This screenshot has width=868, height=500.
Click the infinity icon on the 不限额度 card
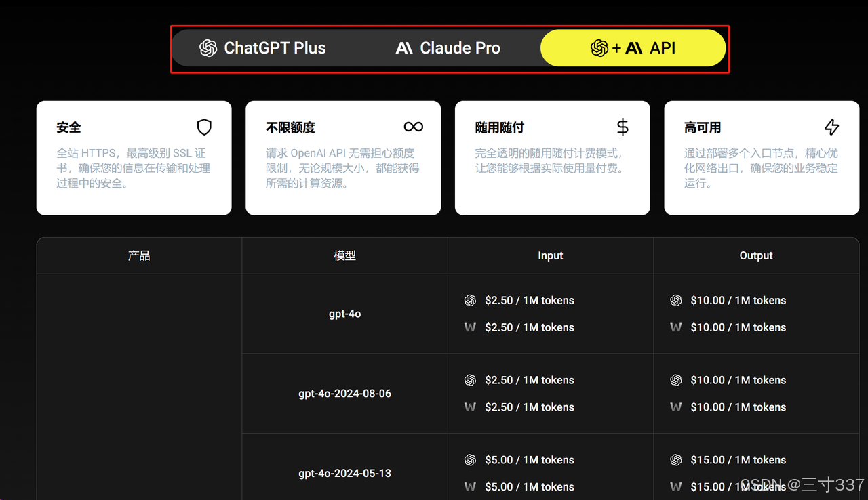click(x=414, y=127)
